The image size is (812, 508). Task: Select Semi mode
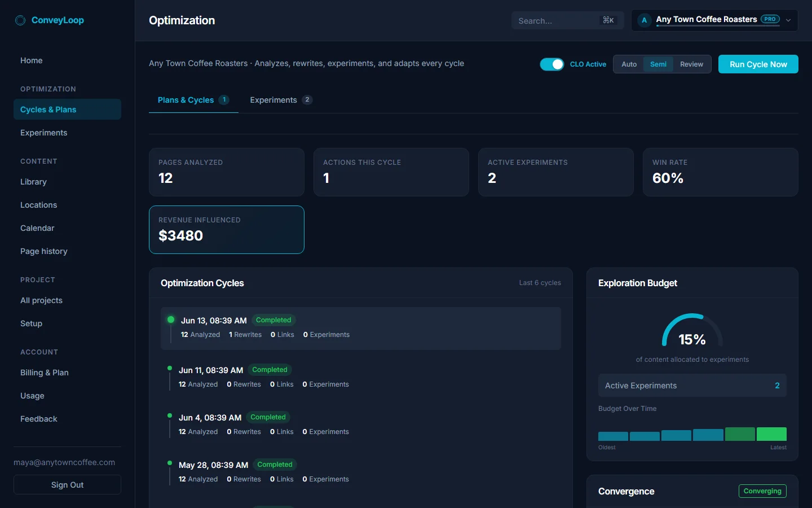(x=658, y=64)
